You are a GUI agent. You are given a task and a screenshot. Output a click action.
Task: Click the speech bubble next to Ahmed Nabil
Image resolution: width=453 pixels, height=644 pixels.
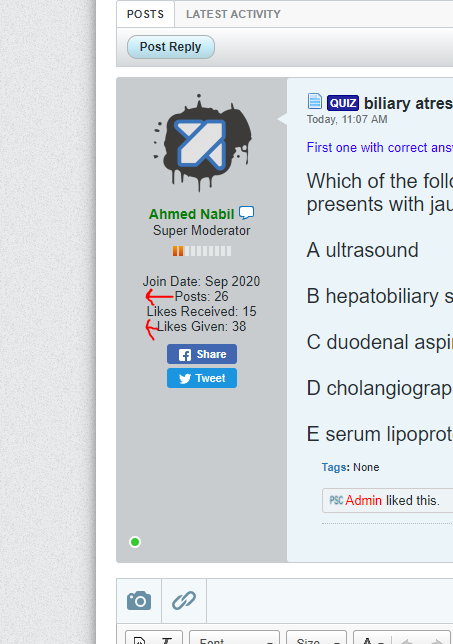click(246, 213)
